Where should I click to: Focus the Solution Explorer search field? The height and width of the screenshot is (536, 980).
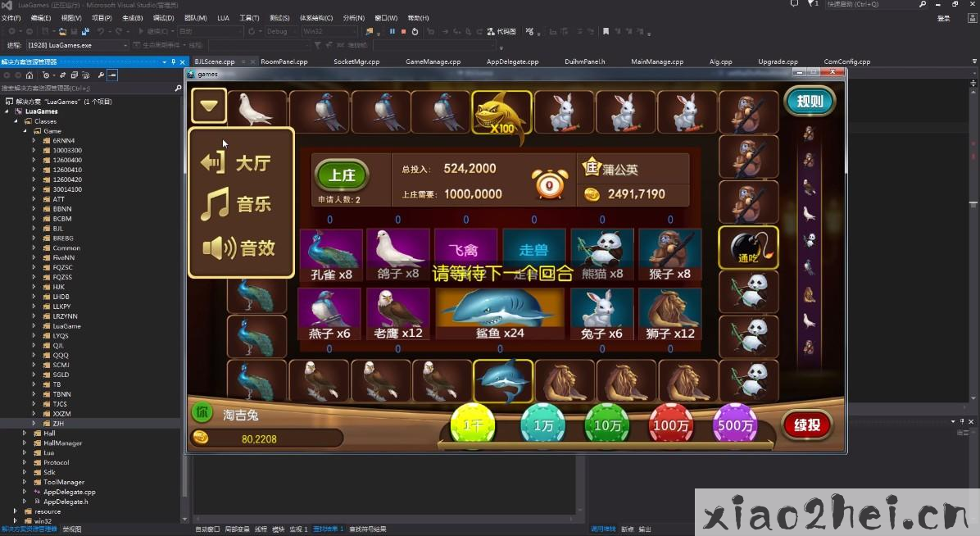point(87,89)
